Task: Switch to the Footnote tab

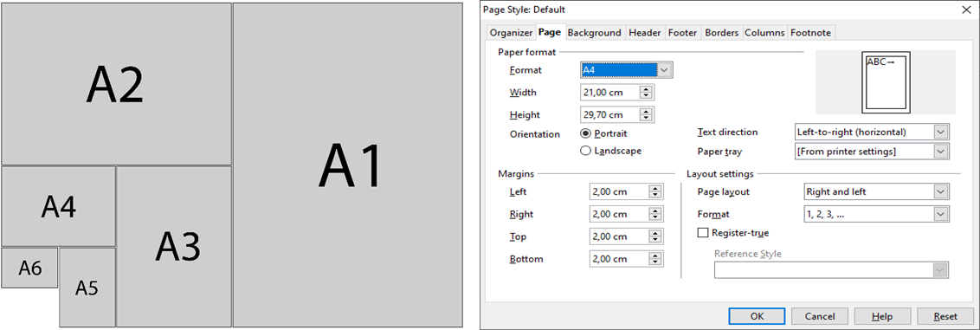Action: point(810,33)
